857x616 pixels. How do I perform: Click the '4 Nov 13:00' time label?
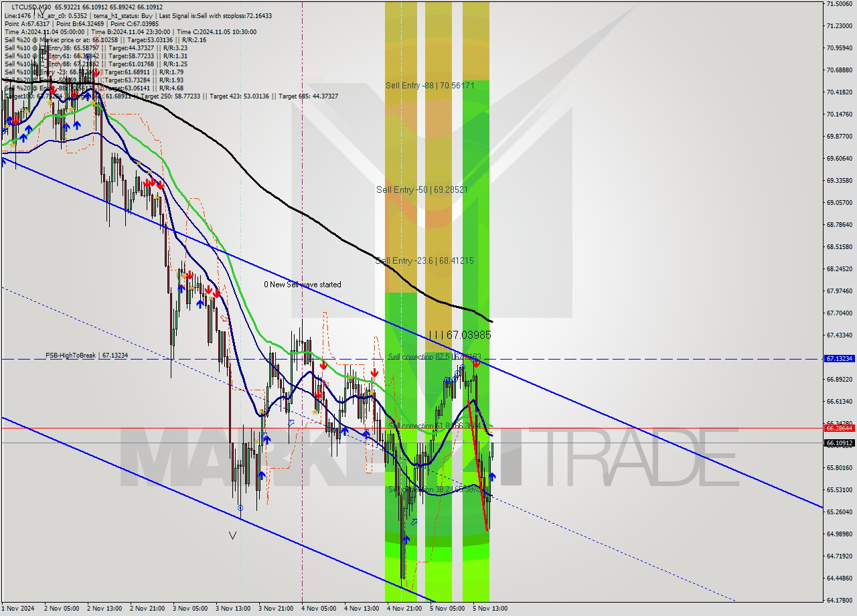click(362, 609)
